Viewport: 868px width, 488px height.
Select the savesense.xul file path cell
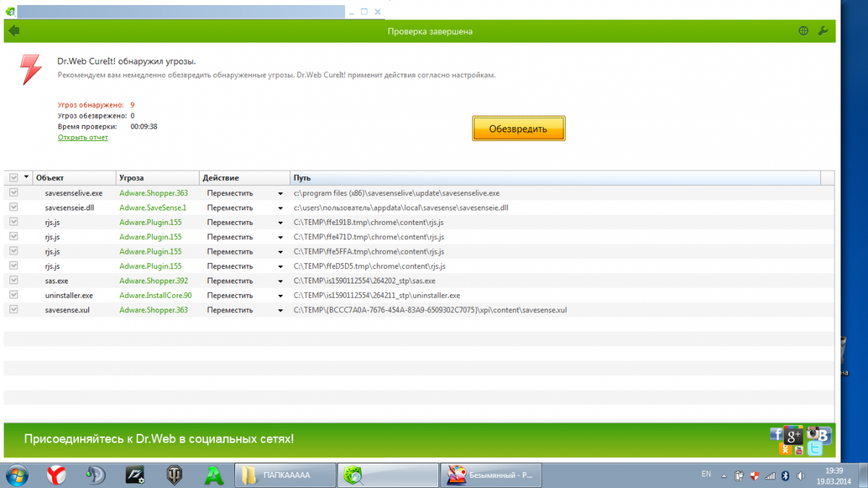click(430, 309)
